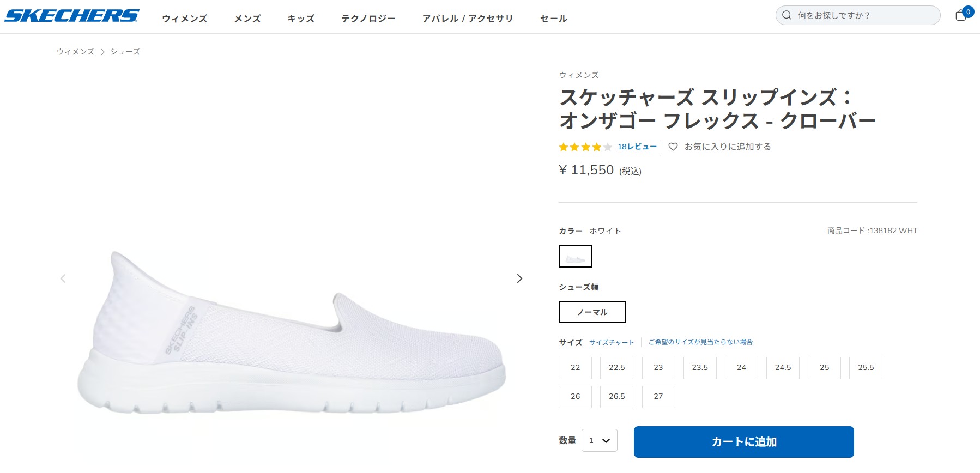Viewport: 980px width, 473px height.
Task: Show next product image with right arrow
Action: (x=519, y=278)
